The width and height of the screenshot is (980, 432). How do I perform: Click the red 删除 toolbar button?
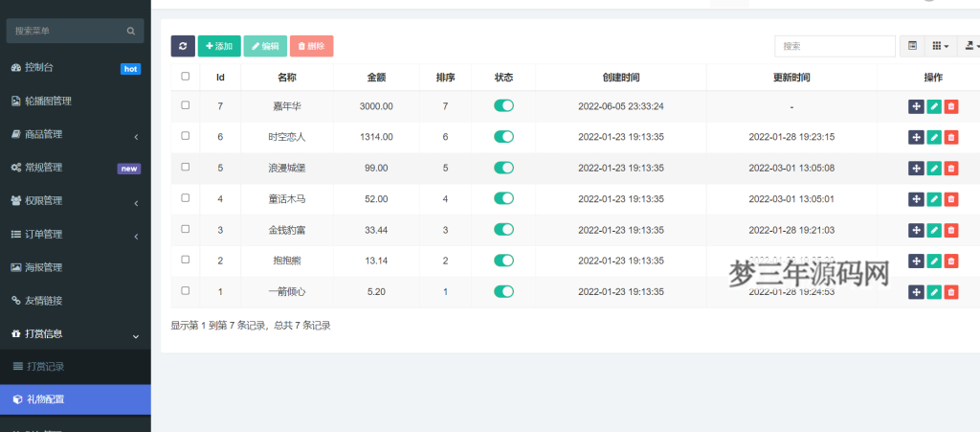click(x=311, y=46)
